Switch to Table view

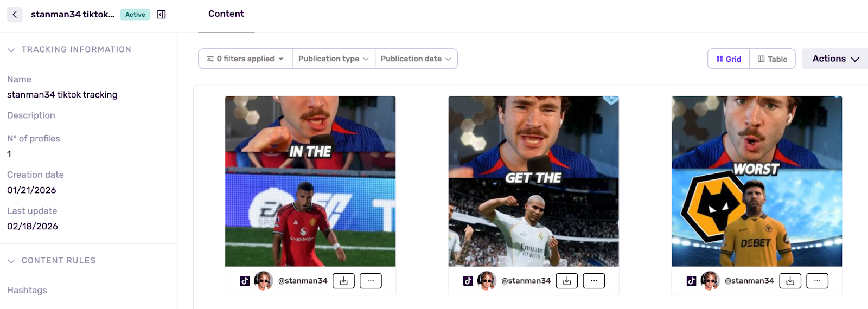(x=772, y=59)
